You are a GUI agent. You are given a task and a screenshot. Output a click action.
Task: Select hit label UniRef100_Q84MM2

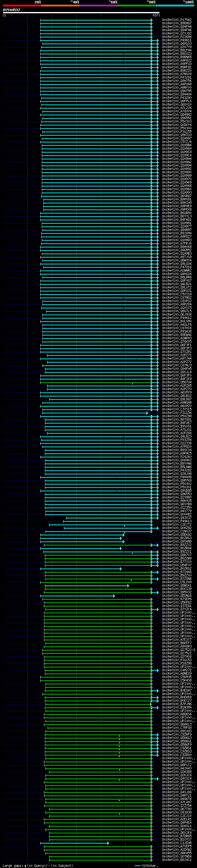click(x=176, y=115)
